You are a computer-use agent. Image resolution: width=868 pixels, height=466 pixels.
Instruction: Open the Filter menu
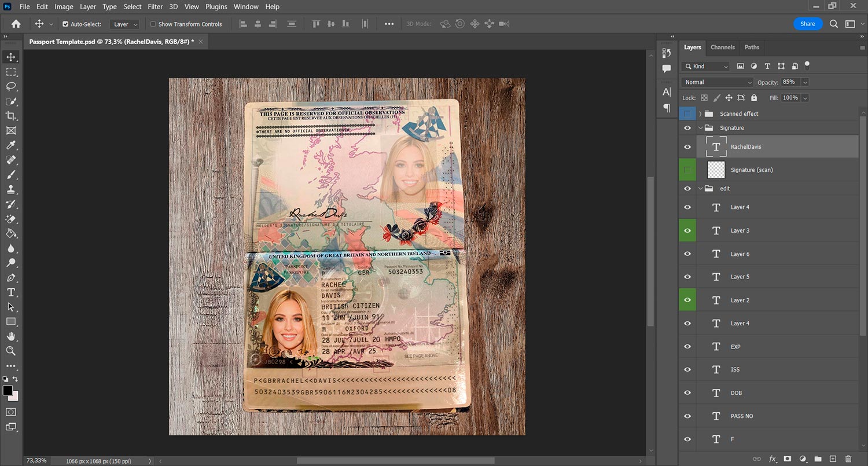point(155,7)
